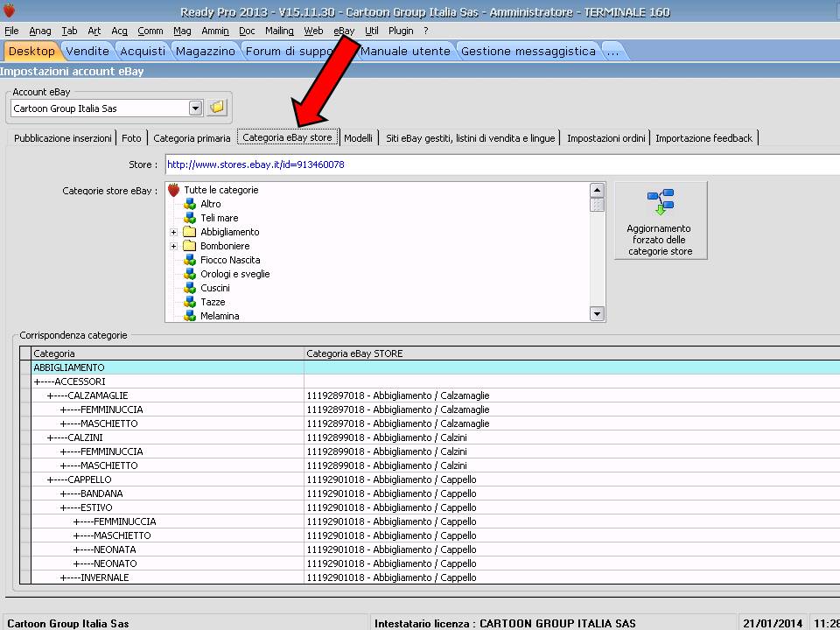Click the Store URL input field
Image resolution: width=840 pixels, height=630 pixels.
coord(502,164)
